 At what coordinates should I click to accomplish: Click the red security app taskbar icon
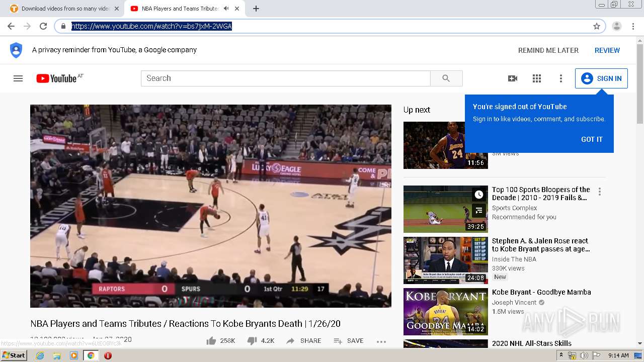[x=108, y=355]
